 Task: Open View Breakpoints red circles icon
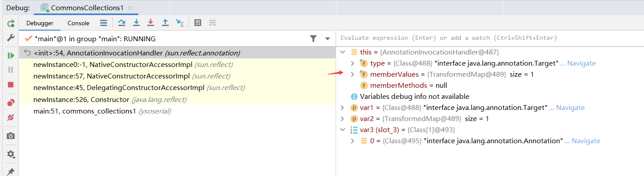(11, 103)
